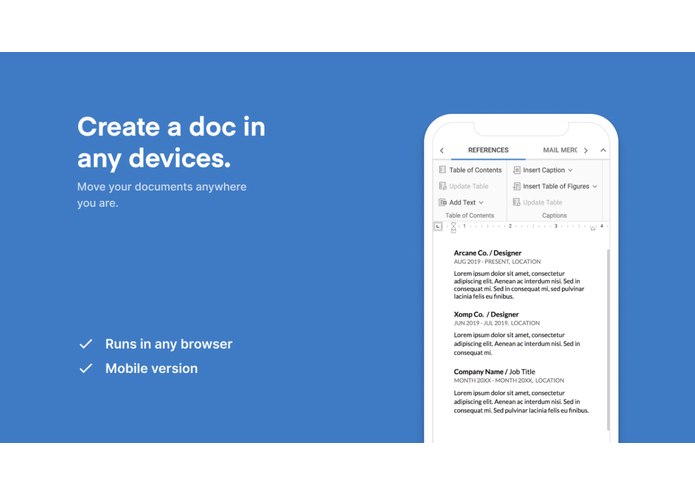Click the 'Runs in any browser' text
Image resolution: width=695 pixels, height=494 pixels.
[168, 344]
